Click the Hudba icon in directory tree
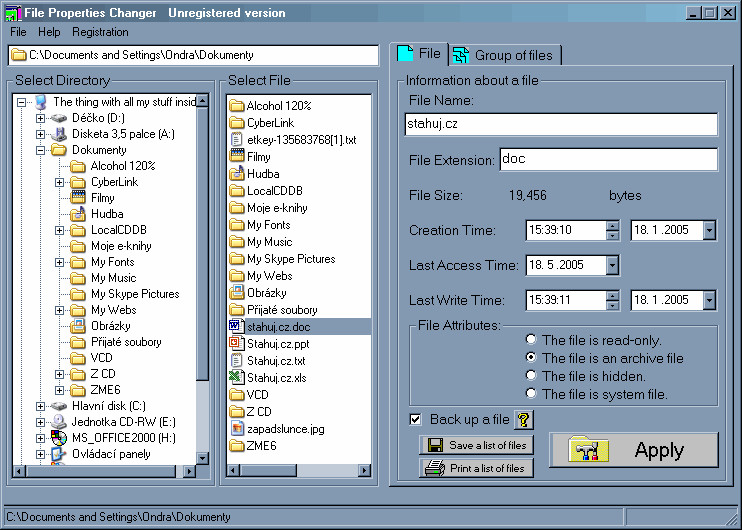Viewport: 742px width, 530px height. [78, 214]
